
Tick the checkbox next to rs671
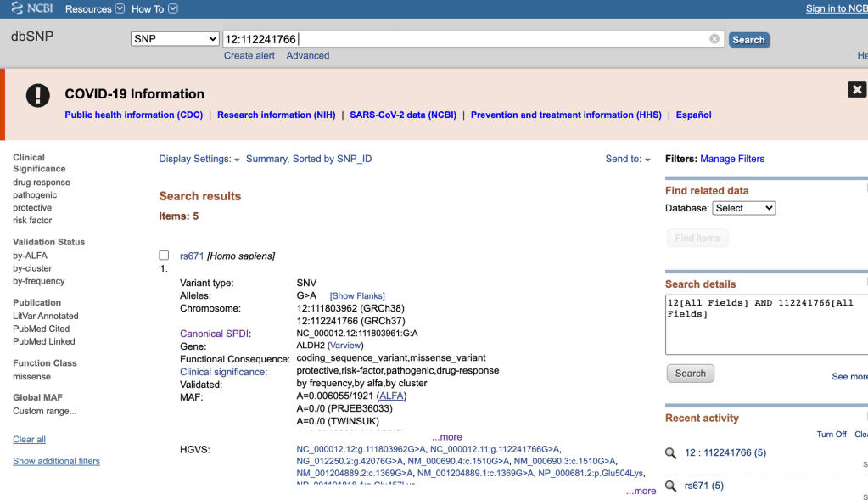(x=164, y=256)
